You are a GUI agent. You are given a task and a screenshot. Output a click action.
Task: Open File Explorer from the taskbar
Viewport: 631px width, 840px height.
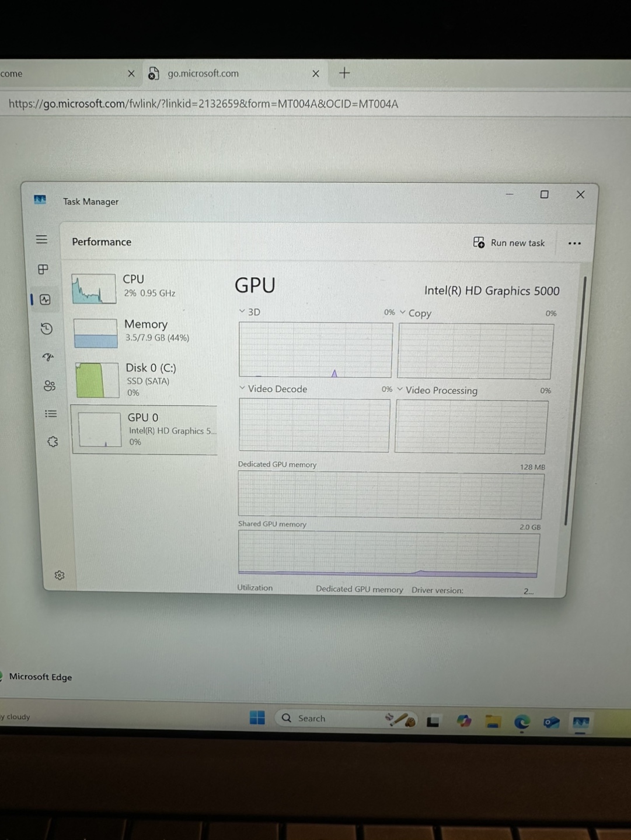pos(493,722)
